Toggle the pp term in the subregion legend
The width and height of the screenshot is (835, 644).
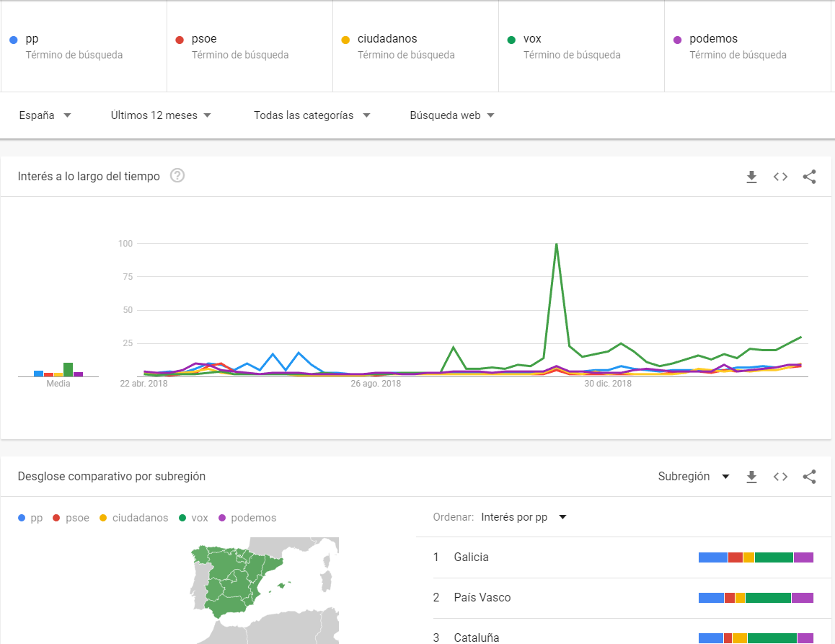30,518
